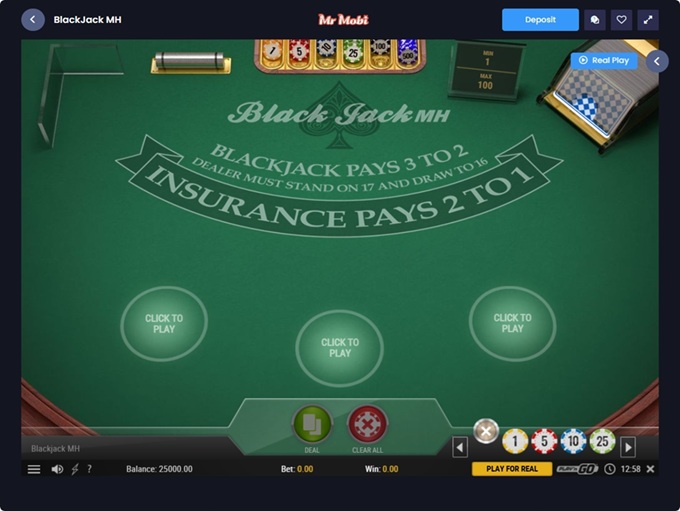Go back using header arrow
The image size is (680, 511).
click(x=33, y=20)
